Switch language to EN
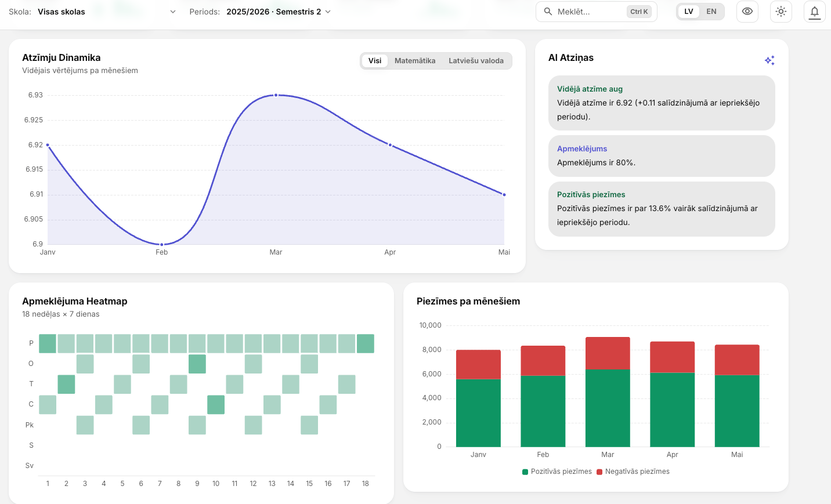 click(x=711, y=12)
